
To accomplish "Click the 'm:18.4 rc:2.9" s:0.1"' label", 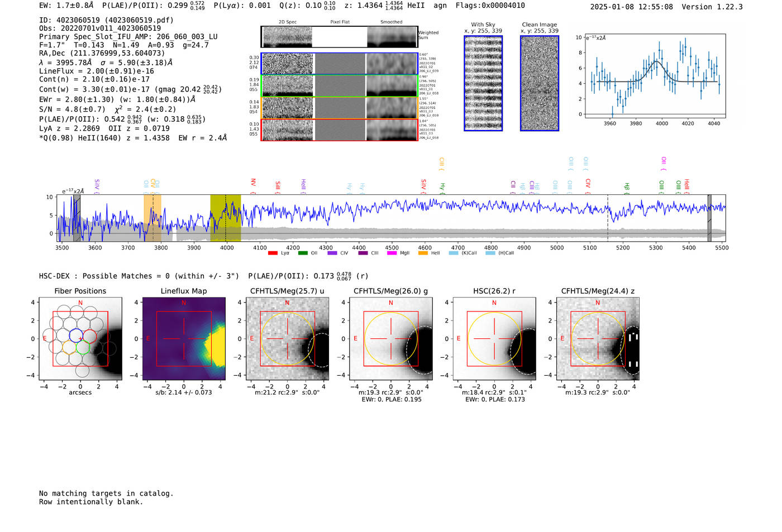I will [x=494, y=392].
